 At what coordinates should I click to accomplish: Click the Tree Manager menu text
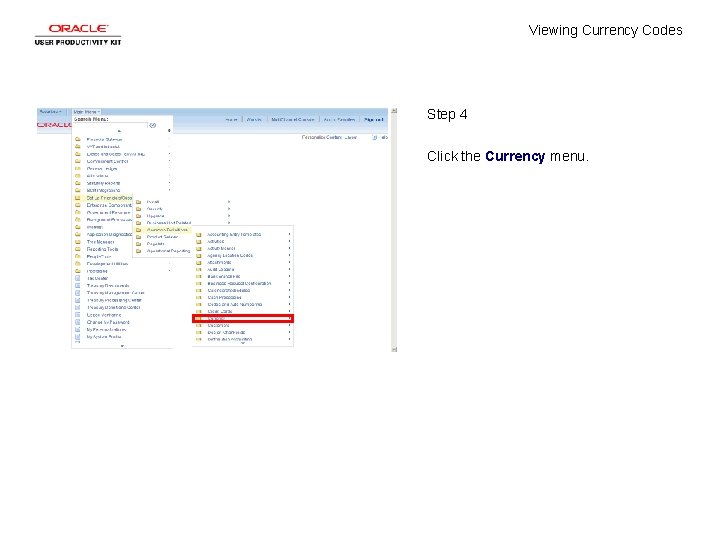click(x=101, y=242)
